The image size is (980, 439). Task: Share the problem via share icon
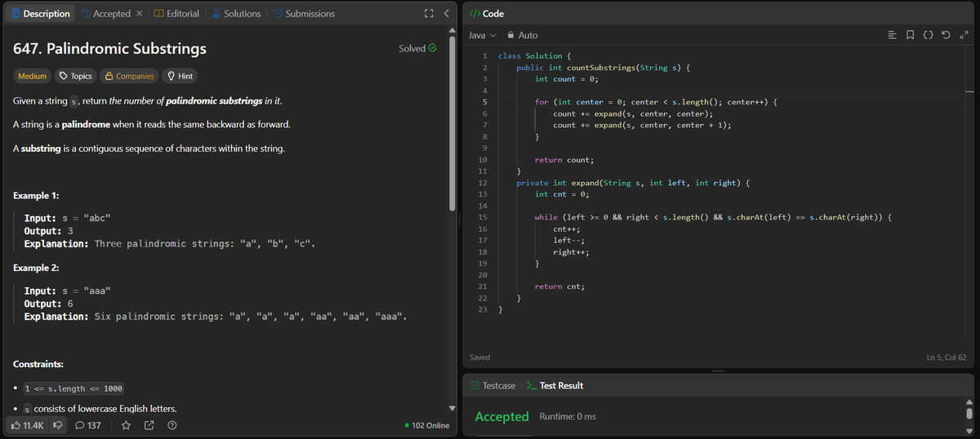pos(149,425)
